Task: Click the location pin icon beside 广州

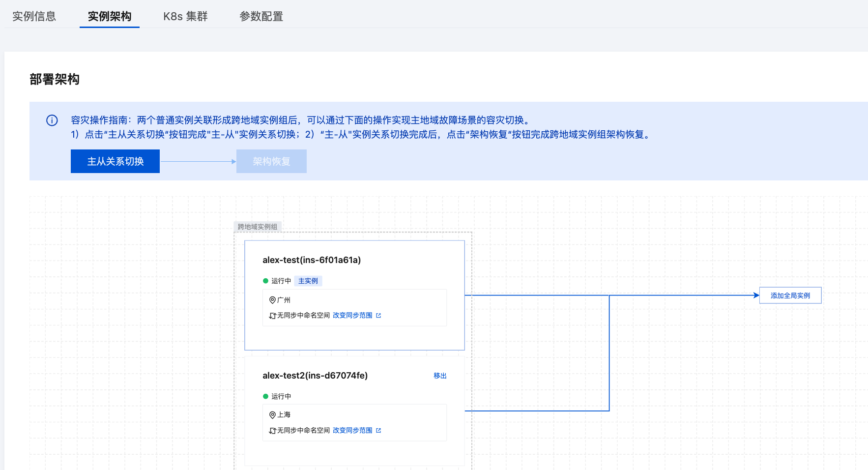Action: (272, 300)
